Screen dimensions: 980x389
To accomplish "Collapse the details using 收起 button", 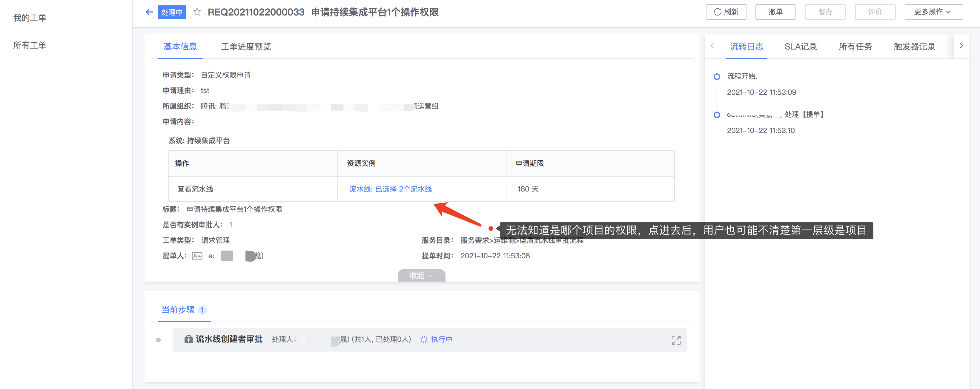I will pyautogui.click(x=421, y=275).
